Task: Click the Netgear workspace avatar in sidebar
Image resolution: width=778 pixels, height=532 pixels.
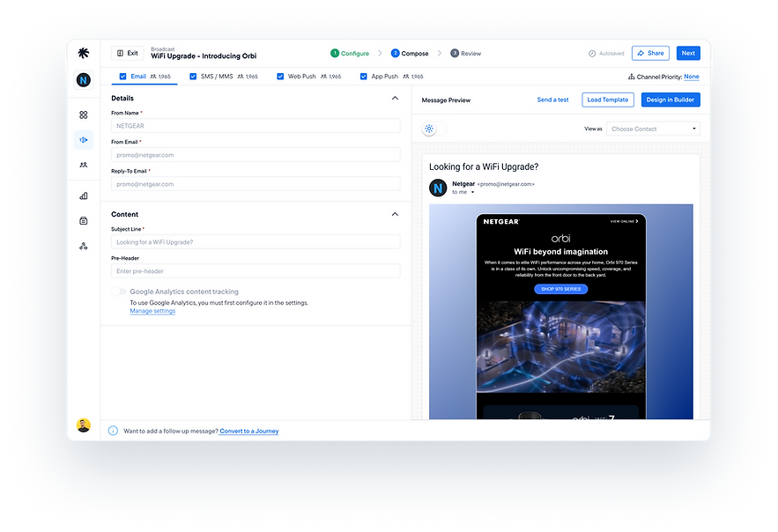Action: pos(83,79)
